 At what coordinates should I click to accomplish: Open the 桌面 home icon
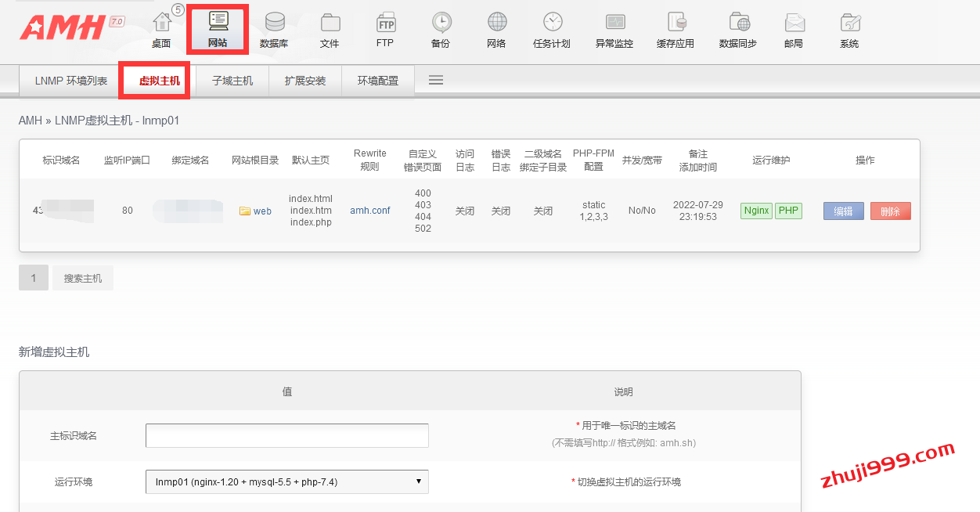[161, 30]
